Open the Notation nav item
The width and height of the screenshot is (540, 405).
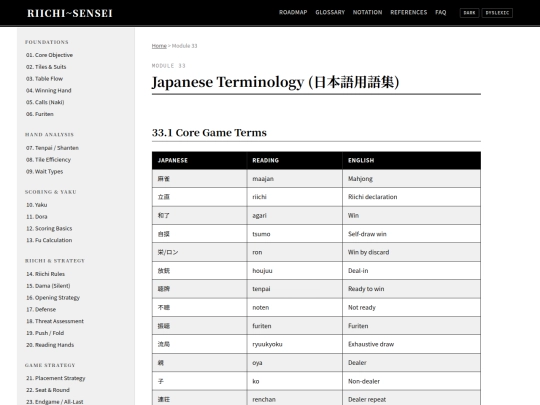367,12
